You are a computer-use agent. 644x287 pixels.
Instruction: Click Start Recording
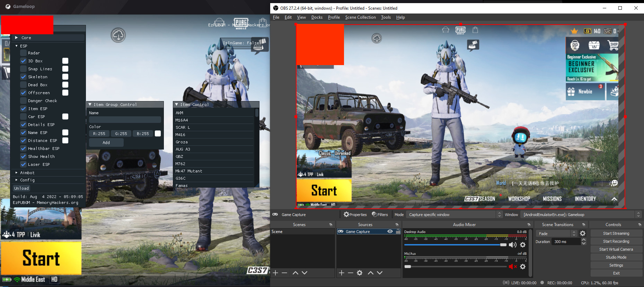[x=616, y=241]
